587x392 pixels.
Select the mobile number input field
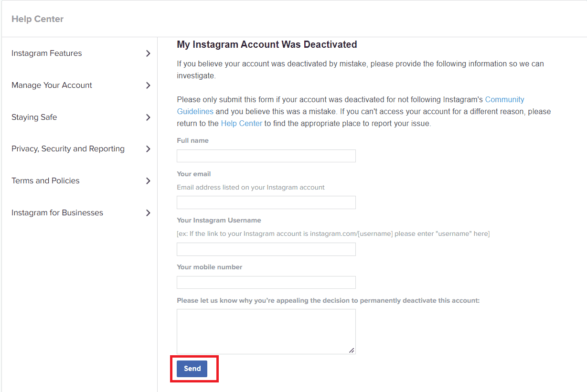(266, 282)
